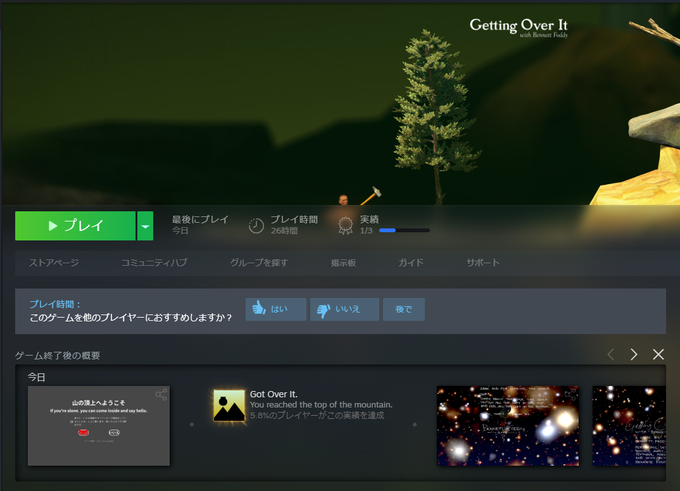Screen dimensions: 680x491
Task: Close the post-game summary panel
Action: [658, 354]
